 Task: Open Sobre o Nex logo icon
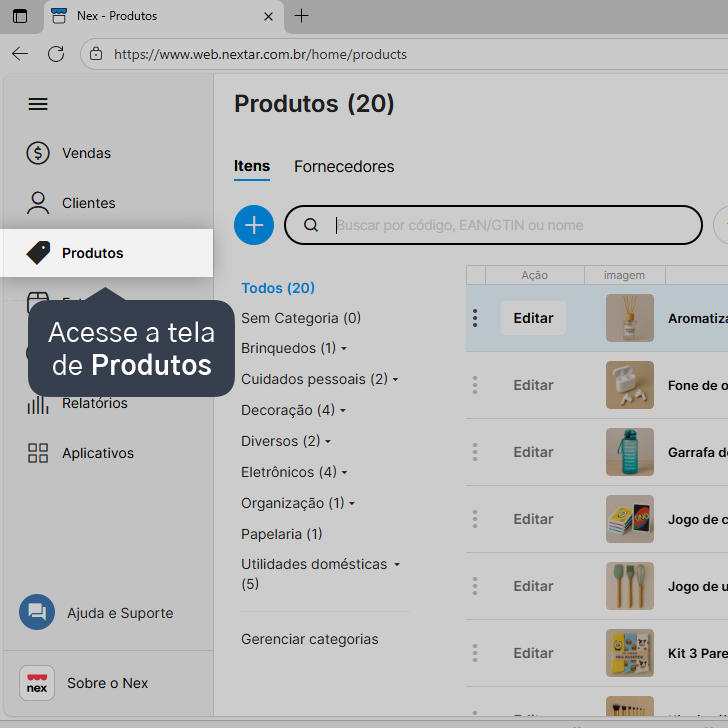(x=37, y=683)
